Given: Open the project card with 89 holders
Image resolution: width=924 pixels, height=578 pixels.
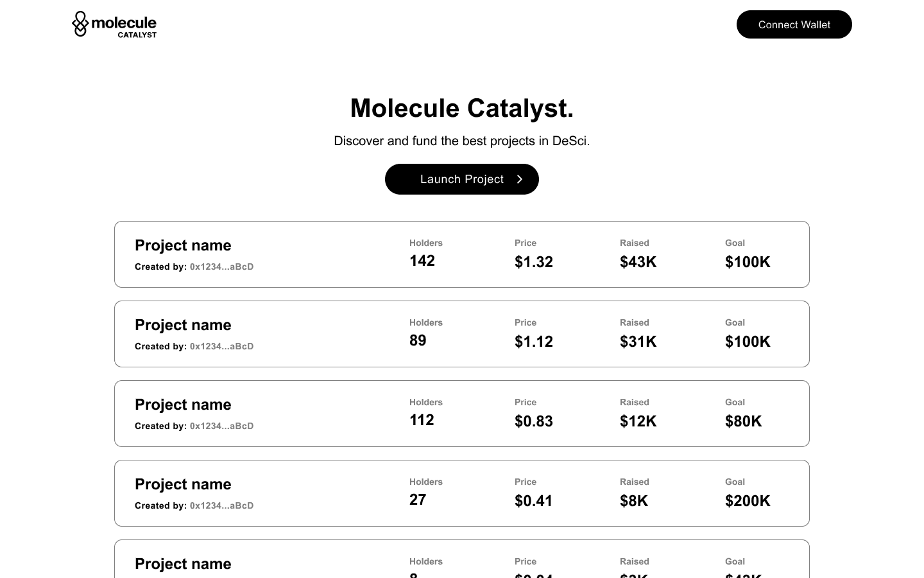Looking at the screenshot, I should [462, 334].
